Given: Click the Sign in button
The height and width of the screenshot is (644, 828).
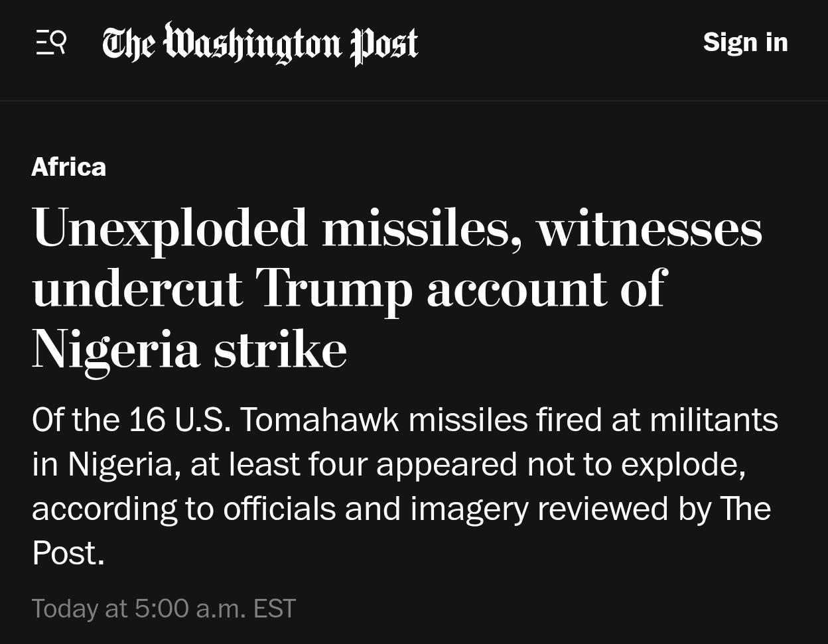Looking at the screenshot, I should [745, 43].
